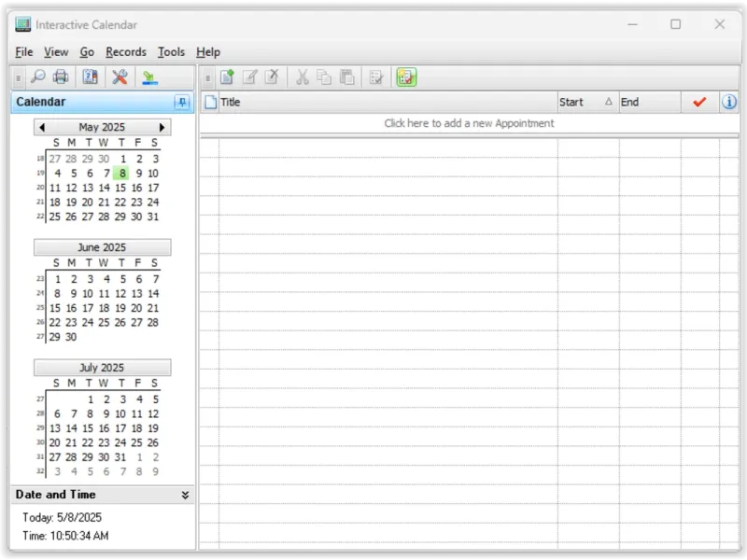Select May 31 in the calendar
This screenshot has height=560, width=747.
point(152,217)
